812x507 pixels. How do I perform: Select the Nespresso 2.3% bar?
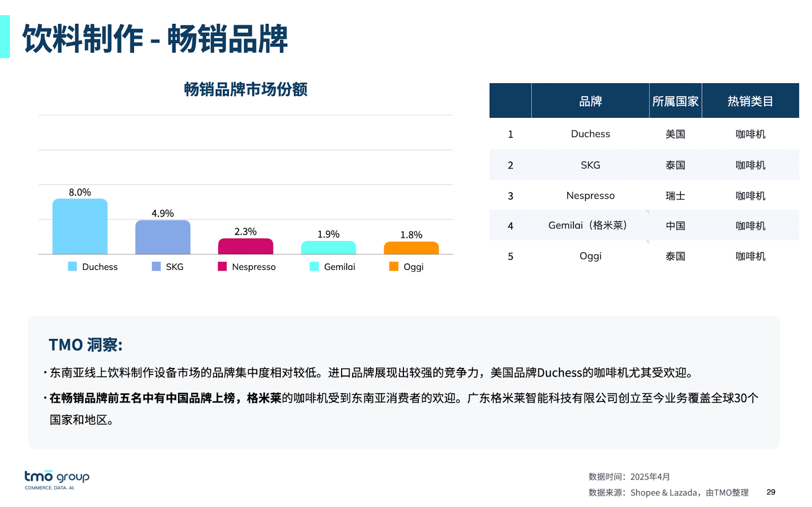pos(246,246)
